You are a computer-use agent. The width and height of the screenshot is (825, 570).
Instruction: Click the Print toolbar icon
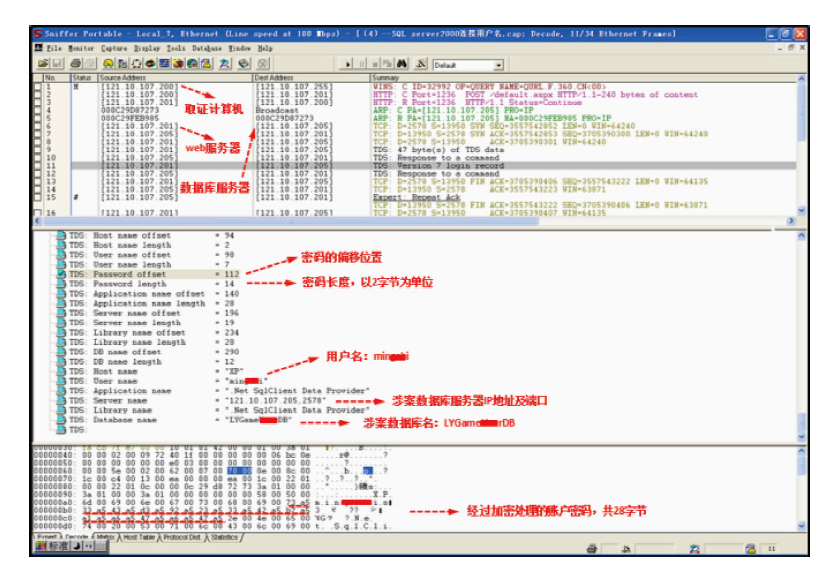[x=76, y=64]
